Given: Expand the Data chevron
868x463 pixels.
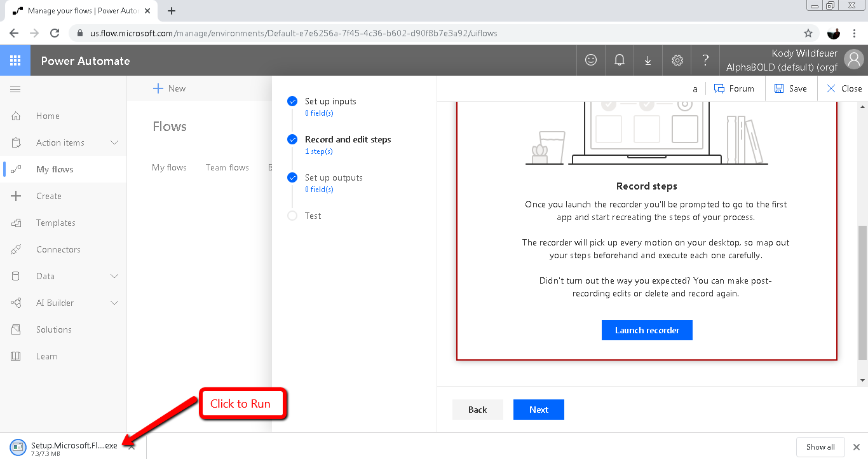Looking at the screenshot, I should pyautogui.click(x=114, y=276).
